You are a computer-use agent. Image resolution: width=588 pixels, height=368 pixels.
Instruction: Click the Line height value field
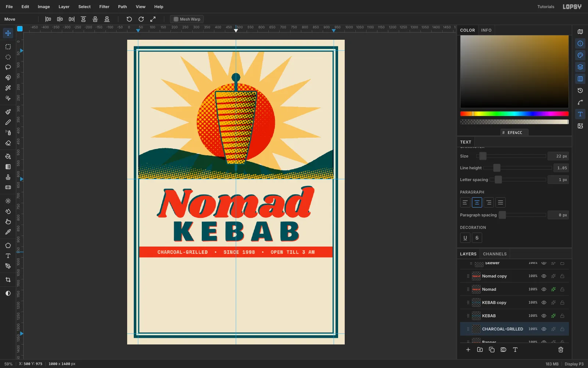pyautogui.click(x=561, y=168)
